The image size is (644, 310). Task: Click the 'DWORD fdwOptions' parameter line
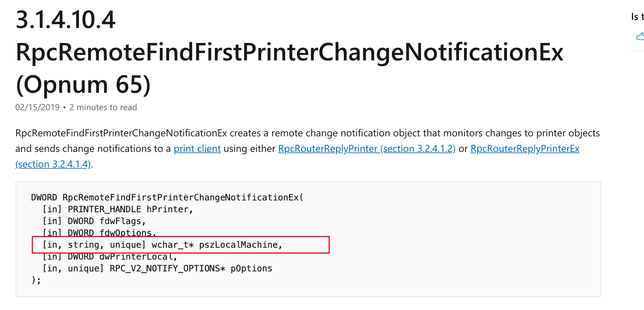[99, 232]
